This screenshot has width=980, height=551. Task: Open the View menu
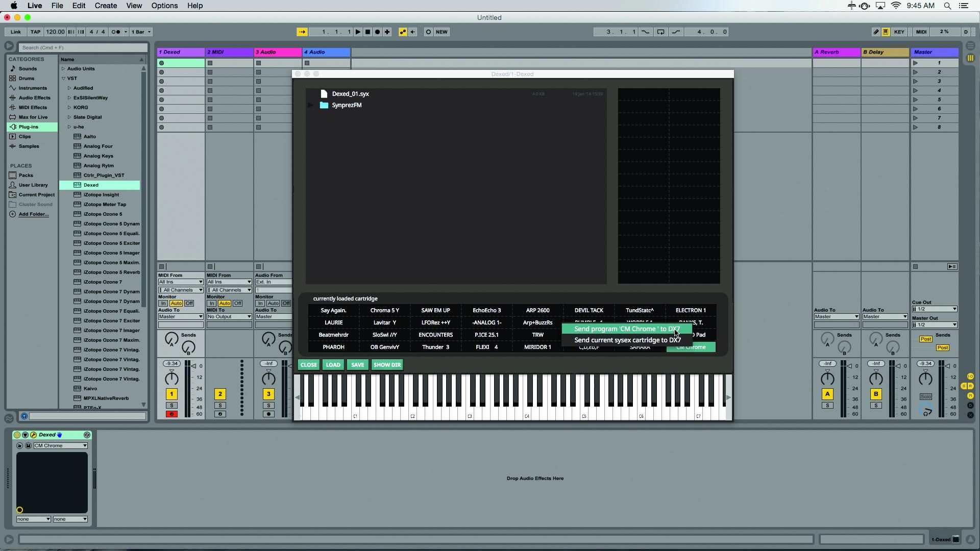point(134,6)
